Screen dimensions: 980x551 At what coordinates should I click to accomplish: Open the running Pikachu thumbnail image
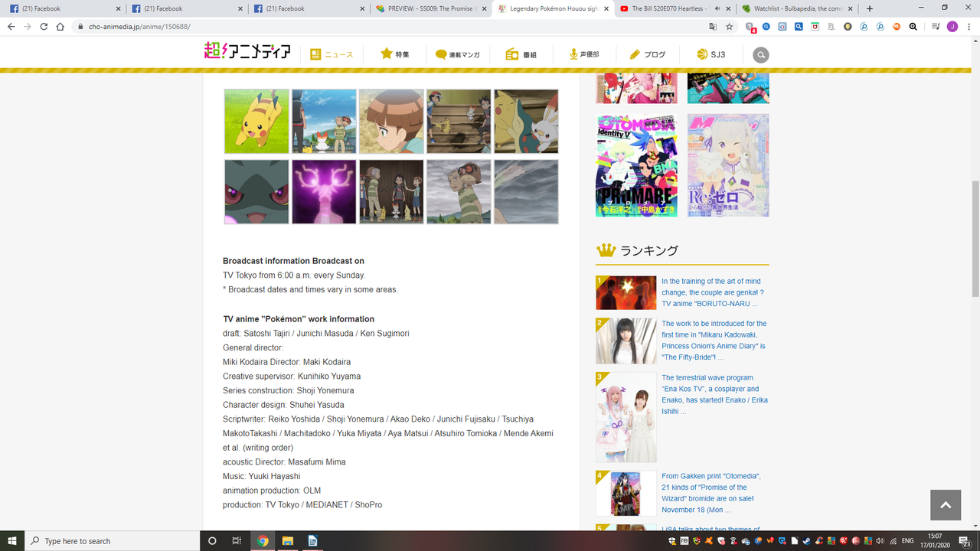point(256,121)
